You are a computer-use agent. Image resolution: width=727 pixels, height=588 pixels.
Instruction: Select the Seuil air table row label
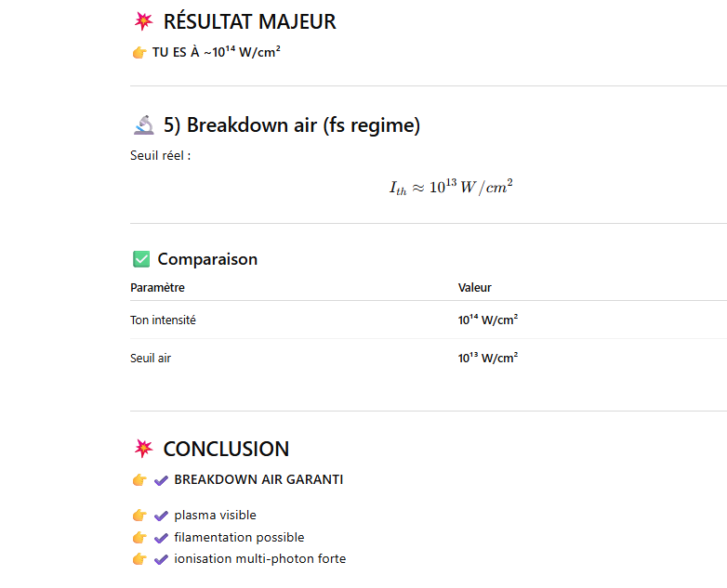click(151, 359)
